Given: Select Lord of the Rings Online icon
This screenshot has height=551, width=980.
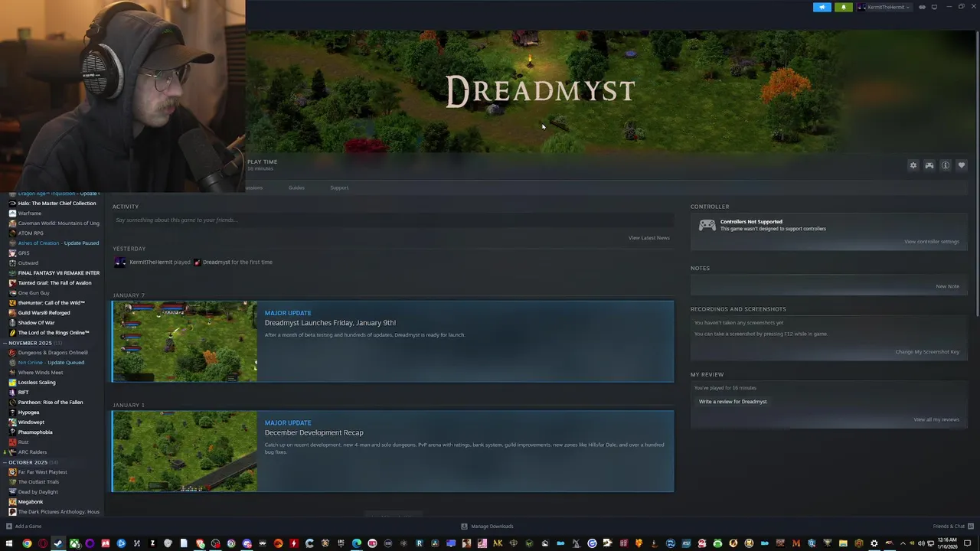Looking at the screenshot, I should (x=12, y=332).
